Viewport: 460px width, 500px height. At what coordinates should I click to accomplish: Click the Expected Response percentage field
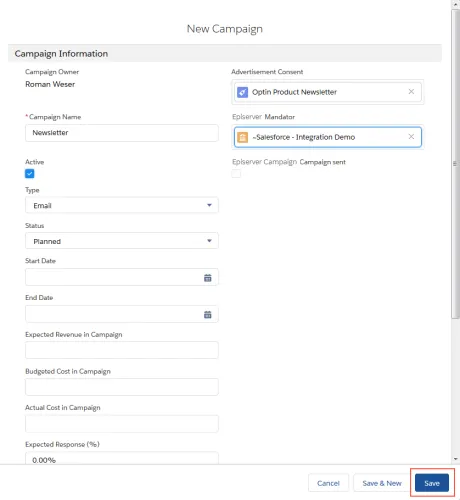[x=122, y=458]
